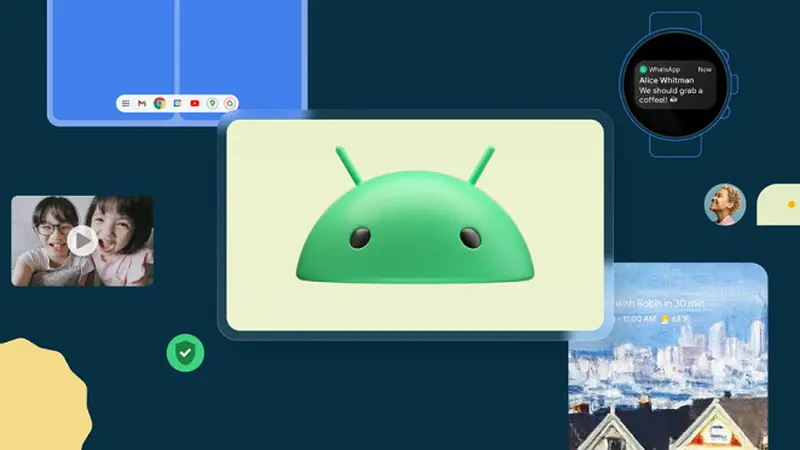Tap the Android robot's left eye

(359, 237)
